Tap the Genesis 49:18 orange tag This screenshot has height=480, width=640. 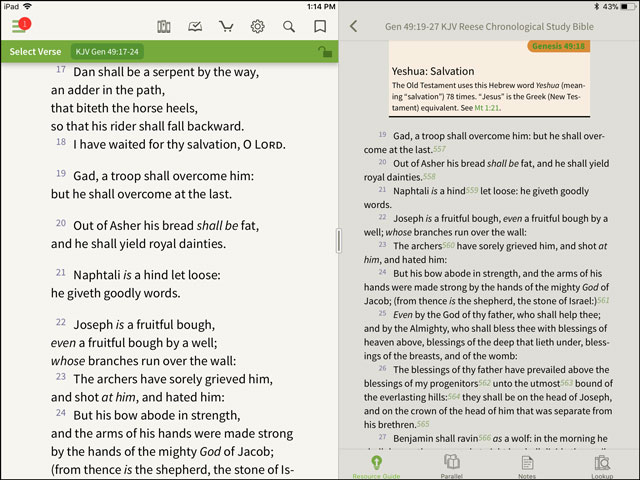558,46
